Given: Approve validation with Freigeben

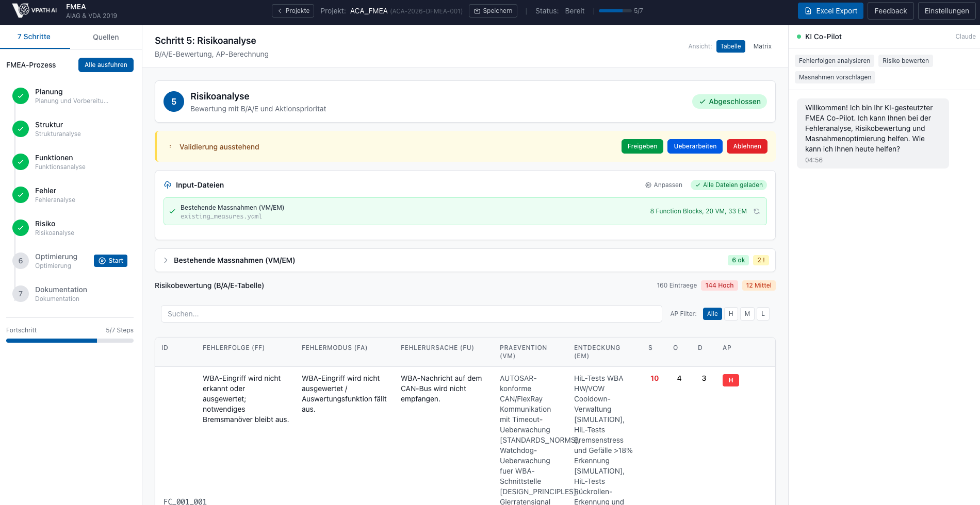Looking at the screenshot, I should coord(642,146).
